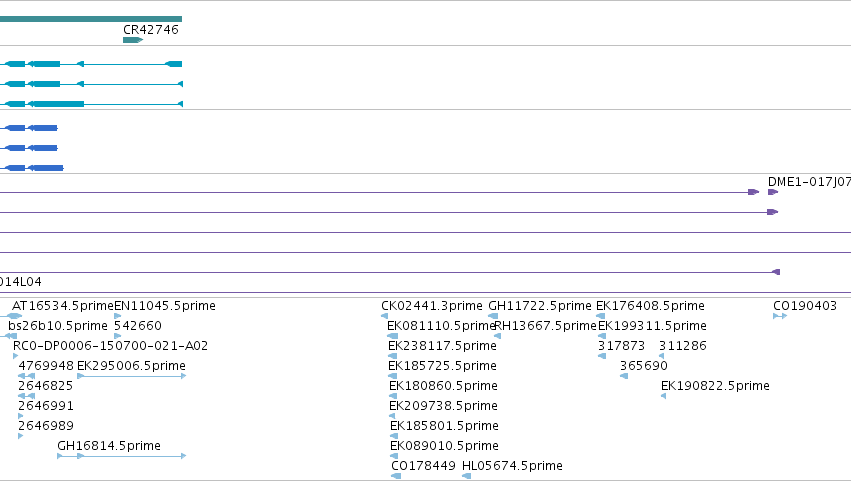The width and height of the screenshot is (851, 481).
Task: Select the 365690 feature label
Action: pos(644,366)
